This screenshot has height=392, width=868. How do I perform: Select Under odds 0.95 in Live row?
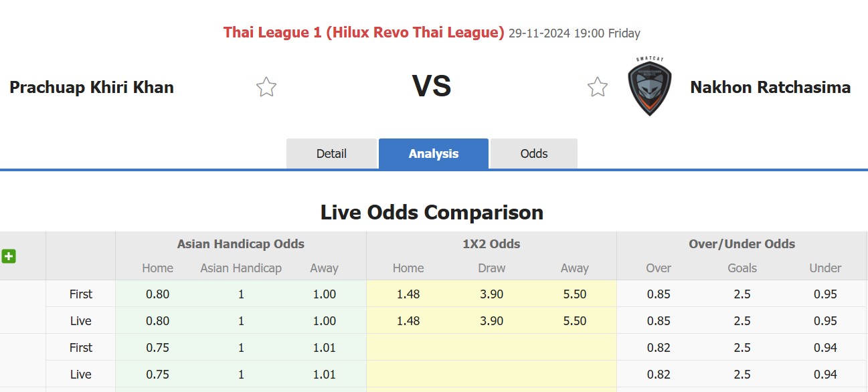[825, 321]
